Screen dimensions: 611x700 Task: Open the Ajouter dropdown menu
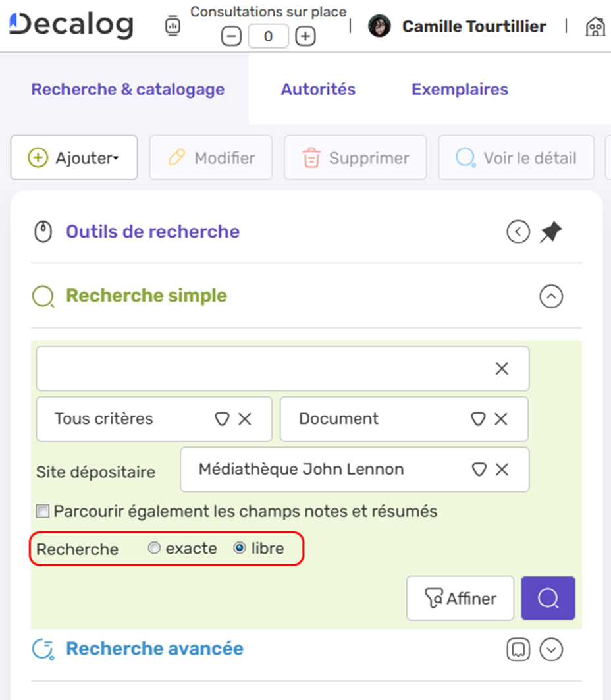click(74, 158)
